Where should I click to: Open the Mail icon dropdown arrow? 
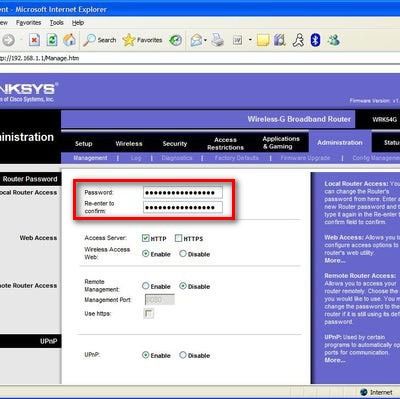coord(205,40)
